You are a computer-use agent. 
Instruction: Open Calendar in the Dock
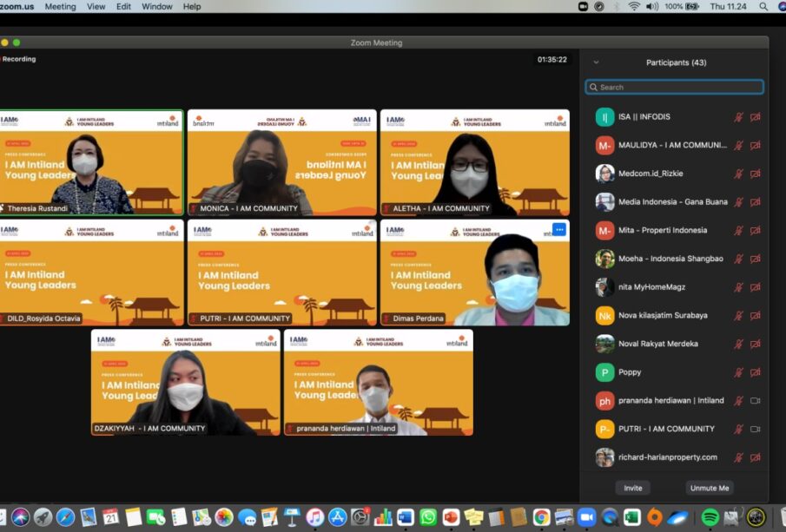pyautogui.click(x=111, y=517)
